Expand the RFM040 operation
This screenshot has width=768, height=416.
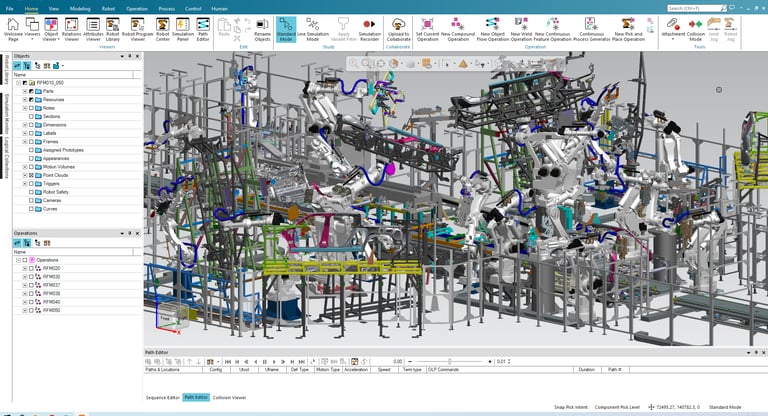pos(25,302)
